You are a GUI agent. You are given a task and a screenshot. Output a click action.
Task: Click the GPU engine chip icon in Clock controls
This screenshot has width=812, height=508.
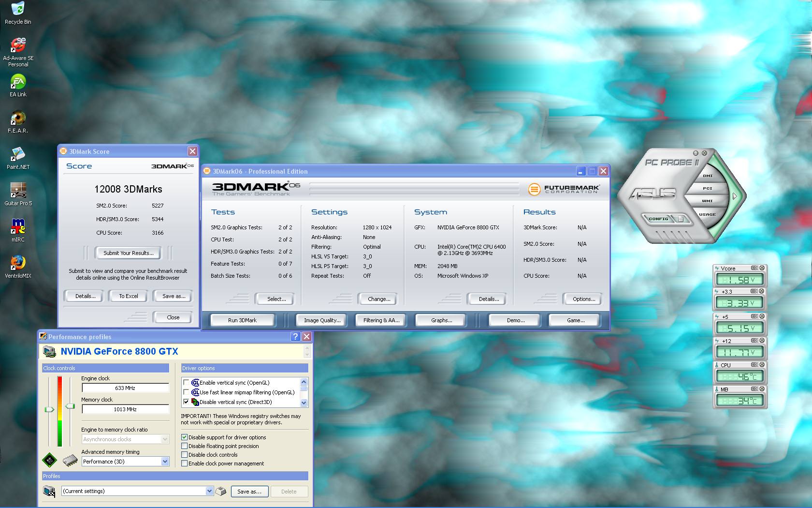[x=49, y=460]
